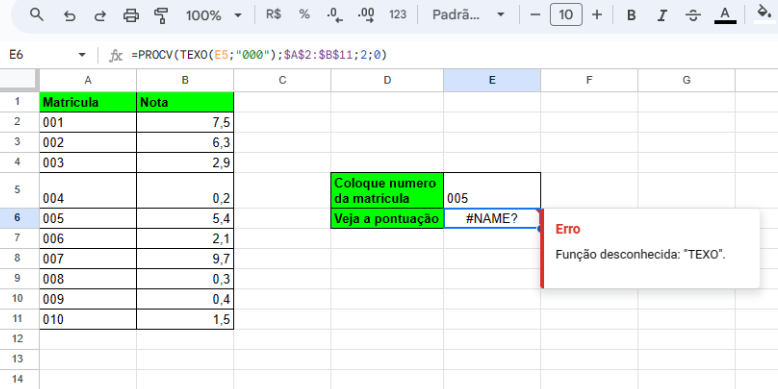Increase decimal places
The width and height of the screenshot is (778, 389).
tap(366, 15)
